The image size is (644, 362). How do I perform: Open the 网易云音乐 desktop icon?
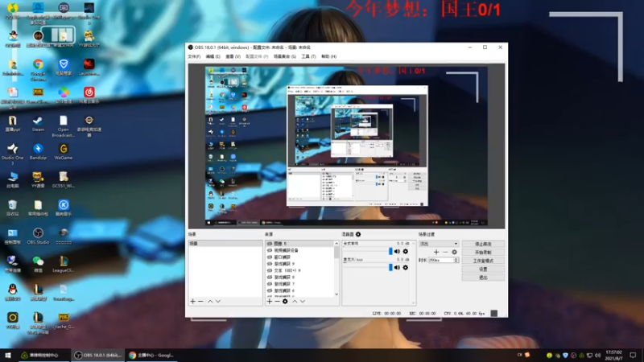pos(89,95)
